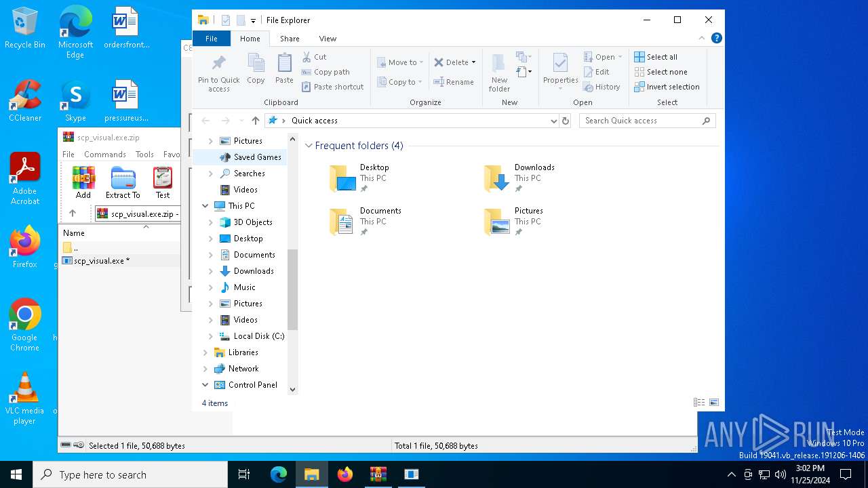Image resolution: width=868 pixels, height=488 pixels.
Task: Click Select all in the ribbon
Action: (656, 57)
